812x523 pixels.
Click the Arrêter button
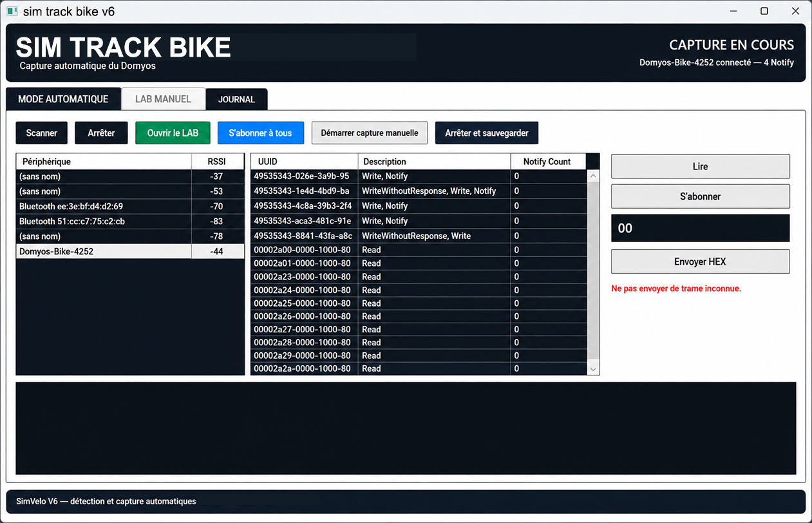pyautogui.click(x=101, y=133)
